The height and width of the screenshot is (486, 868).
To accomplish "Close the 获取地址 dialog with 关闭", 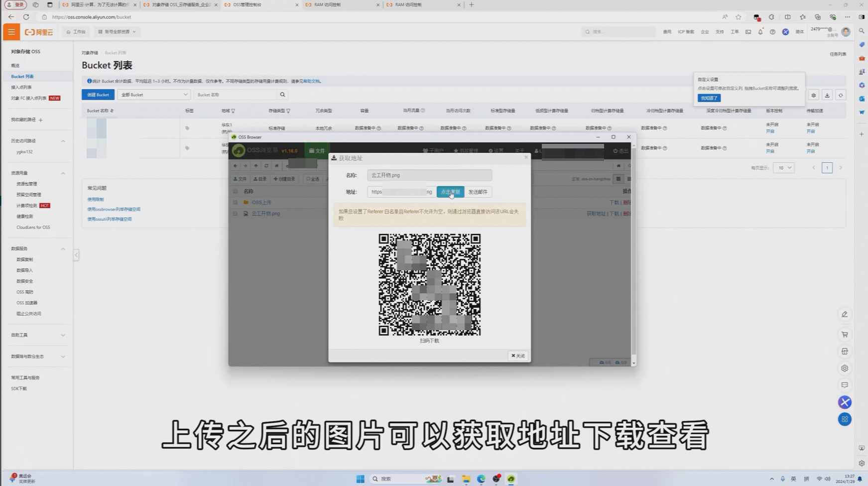I will [x=518, y=356].
